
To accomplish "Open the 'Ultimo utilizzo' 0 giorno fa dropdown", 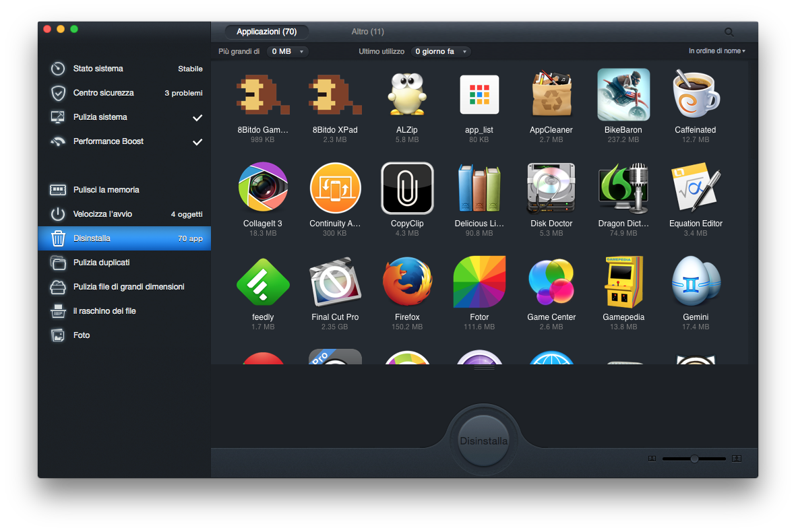I will point(441,51).
